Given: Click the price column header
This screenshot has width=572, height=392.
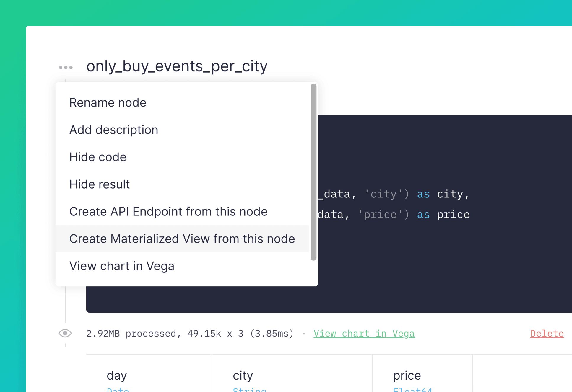Looking at the screenshot, I should (407, 375).
